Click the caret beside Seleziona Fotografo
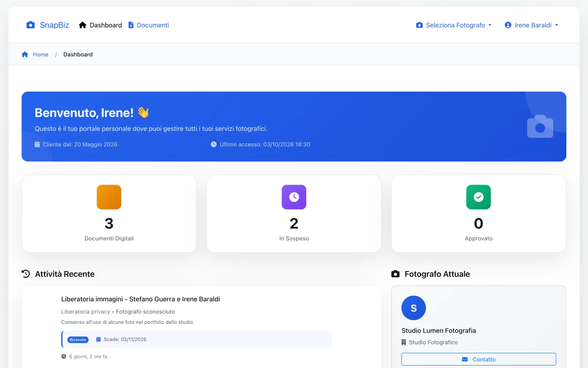The image size is (588, 368). click(490, 25)
